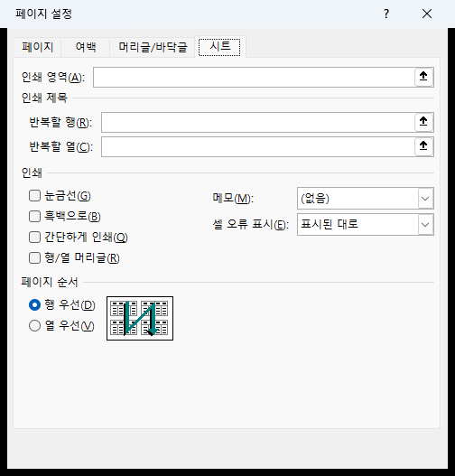Enable the 눈금선 checkbox
The width and height of the screenshot is (455, 476).
[x=34, y=196]
